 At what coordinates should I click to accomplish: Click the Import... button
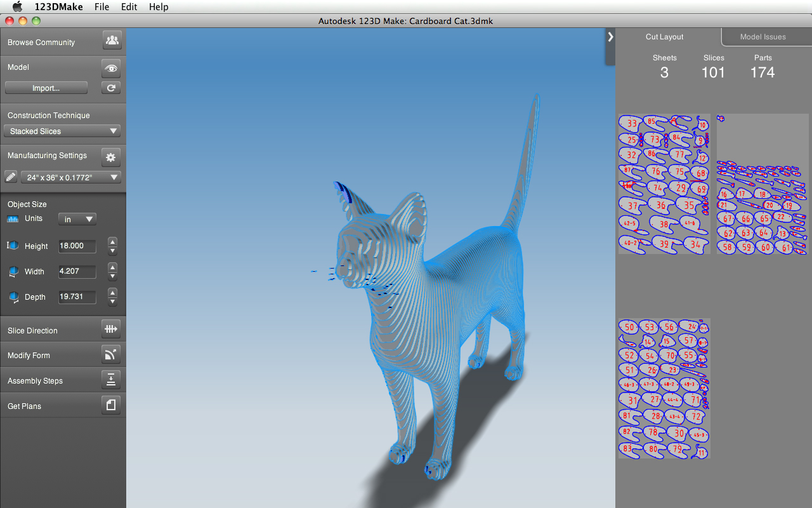(x=46, y=88)
